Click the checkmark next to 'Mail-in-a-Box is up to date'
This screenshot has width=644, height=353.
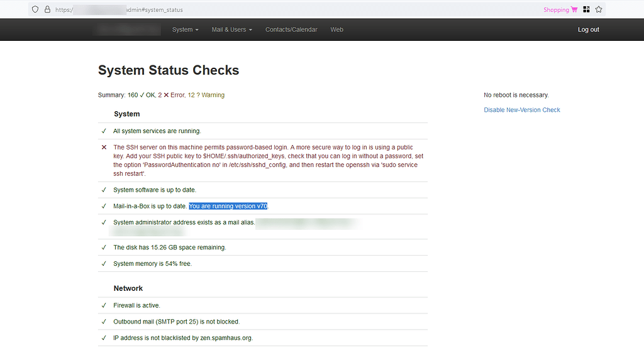tap(104, 206)
